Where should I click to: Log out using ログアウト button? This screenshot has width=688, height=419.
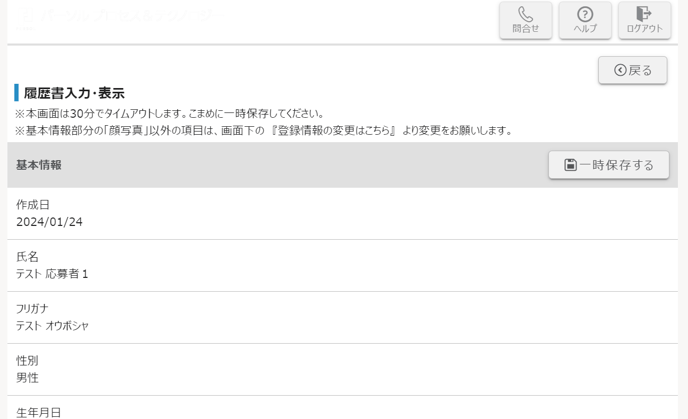coord(645,20)
